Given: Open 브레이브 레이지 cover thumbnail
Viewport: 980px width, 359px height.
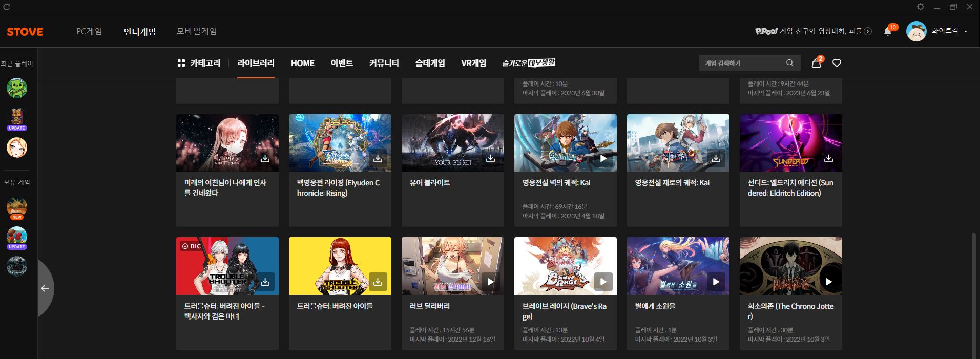Looking at the screenshot, I should coord(566,266).
